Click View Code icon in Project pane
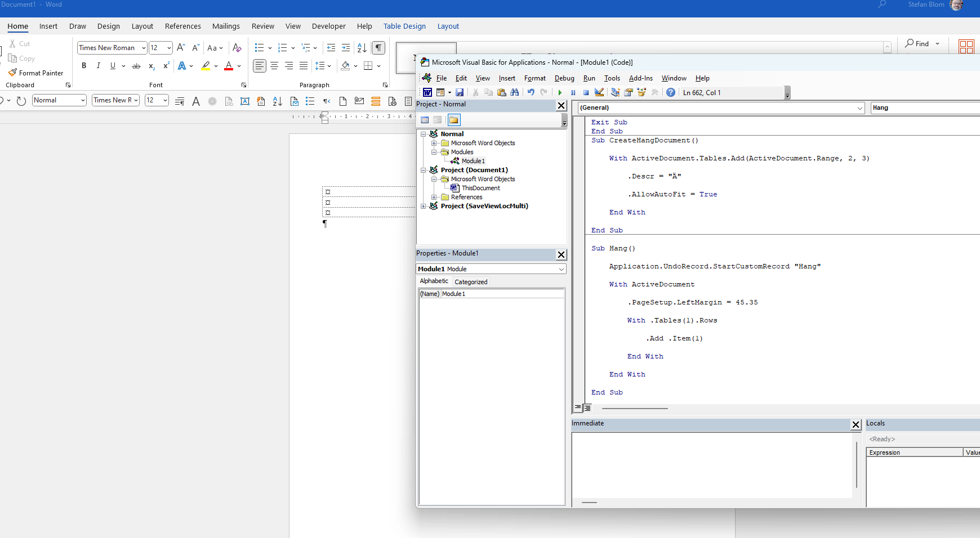Viewport: 980px width, 538px height. pos(425,120)
